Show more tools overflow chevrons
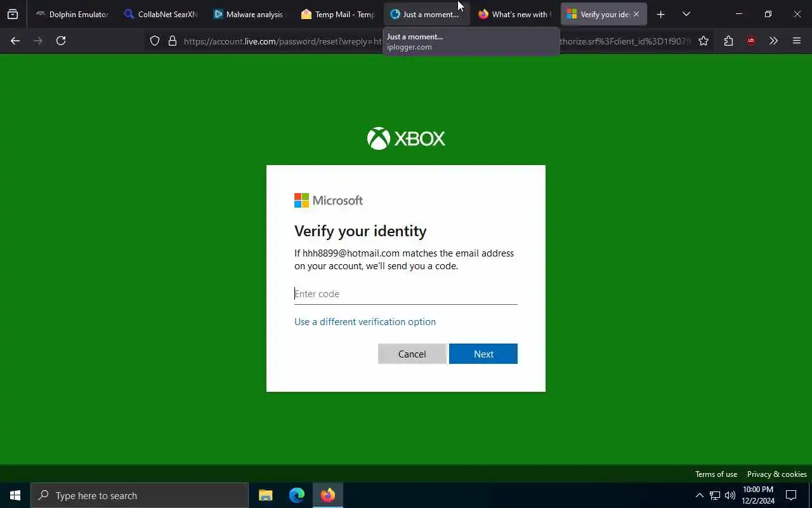The height and width of the screenshot is (508, 812). (773, 41)
